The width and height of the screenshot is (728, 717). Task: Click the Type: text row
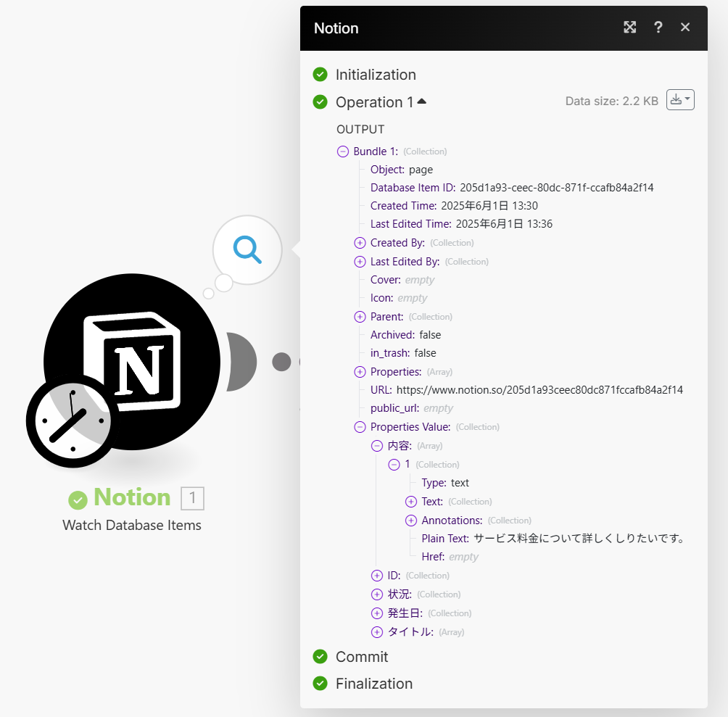(x=445, y=483)
